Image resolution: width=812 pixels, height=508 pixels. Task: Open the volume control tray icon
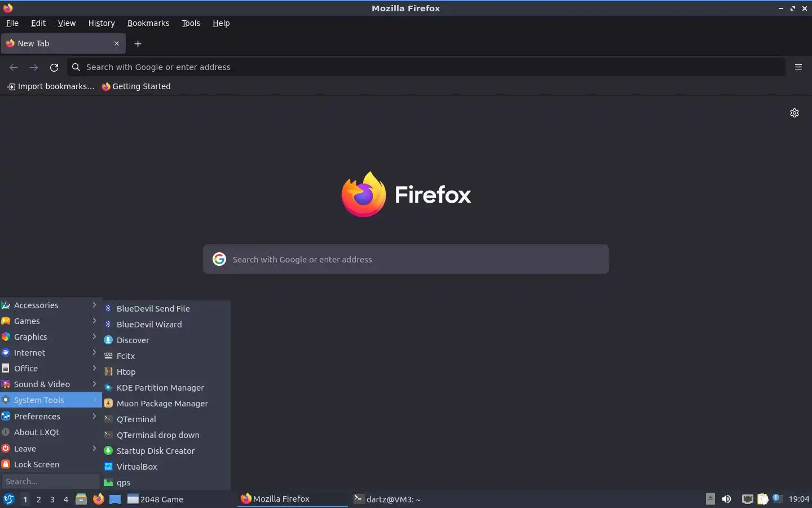point(726,499)
